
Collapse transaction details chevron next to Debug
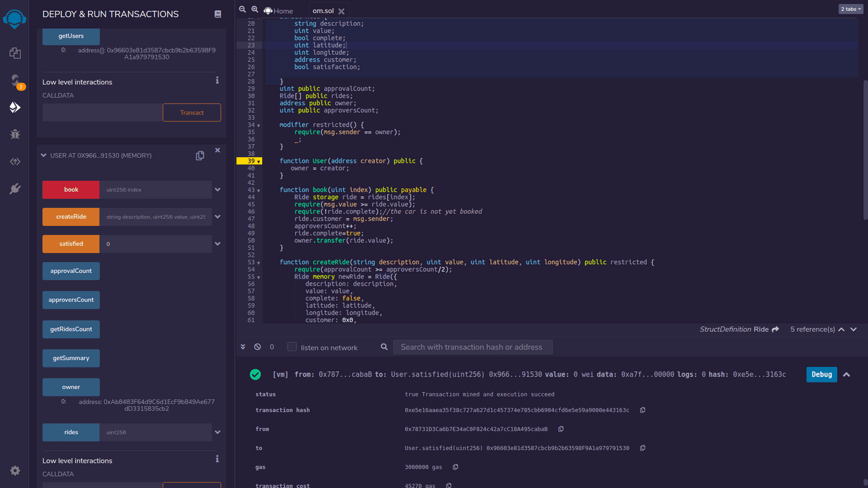[846, 375]
